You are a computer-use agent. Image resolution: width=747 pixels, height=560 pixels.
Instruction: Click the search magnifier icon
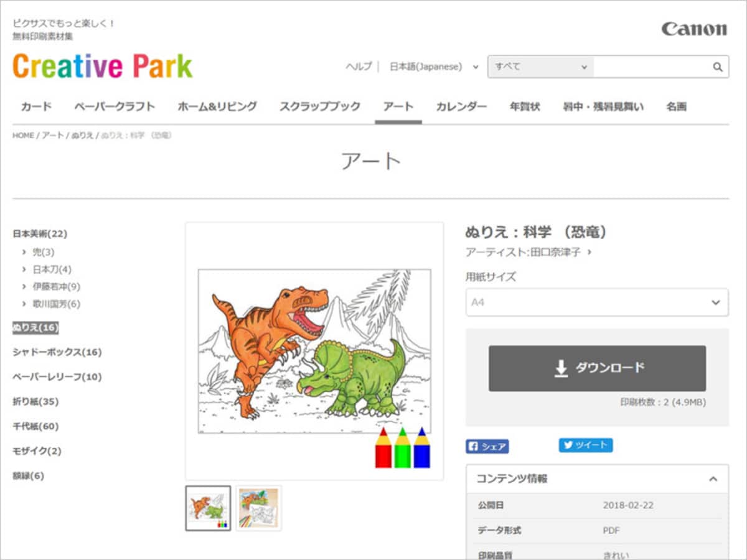pos(718,67)
